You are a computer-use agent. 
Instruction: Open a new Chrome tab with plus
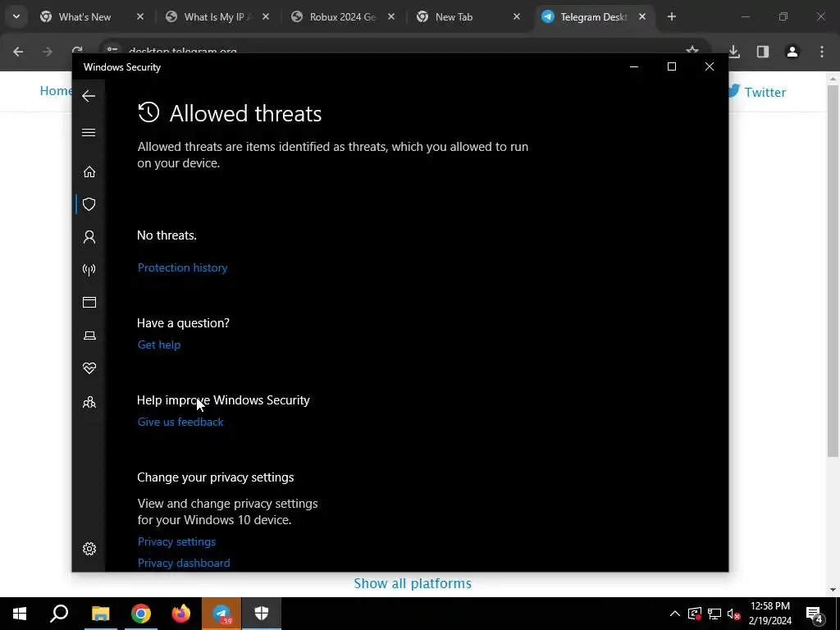pos(671,16)
